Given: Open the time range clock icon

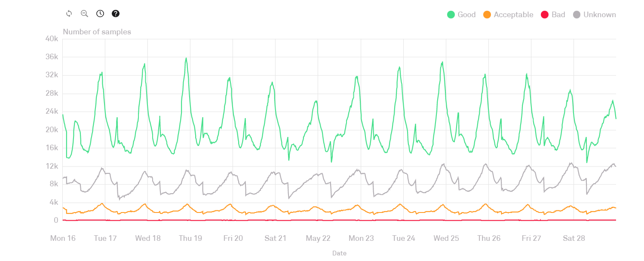Looking at the screenshot, I should click(100, 14).
